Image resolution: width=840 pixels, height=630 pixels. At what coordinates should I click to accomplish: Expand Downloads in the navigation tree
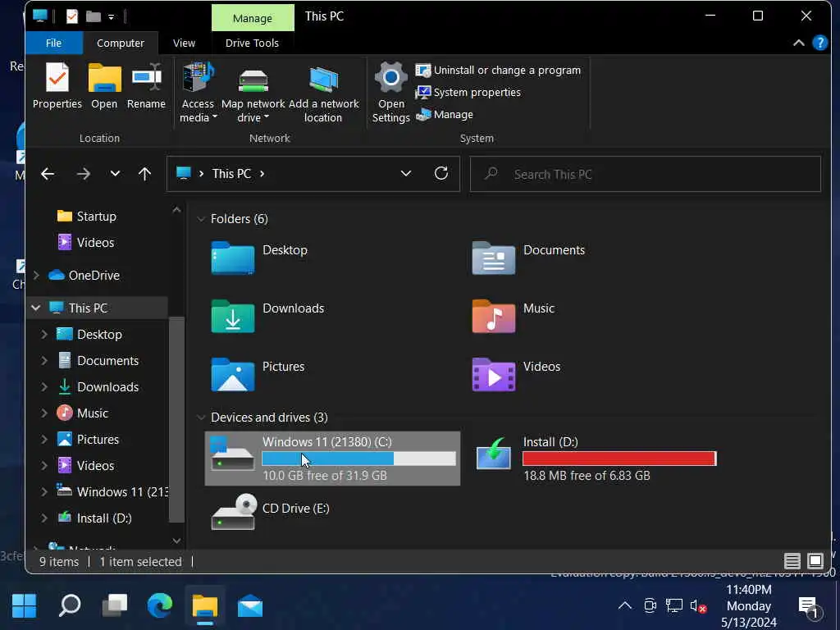[x=44, y=387]
